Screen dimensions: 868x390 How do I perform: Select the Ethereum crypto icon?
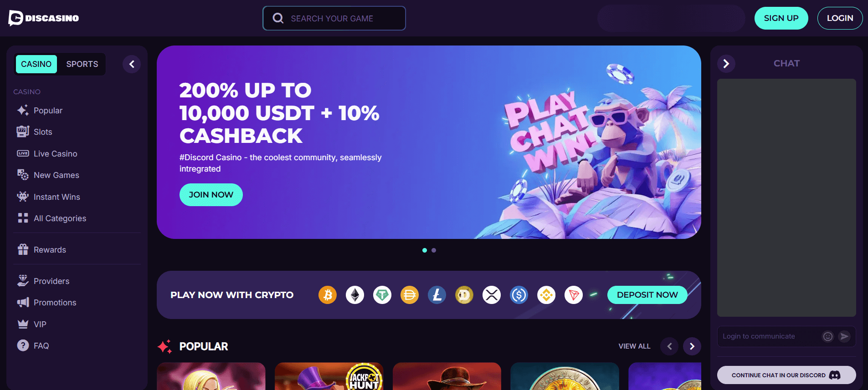coord(355,295)
